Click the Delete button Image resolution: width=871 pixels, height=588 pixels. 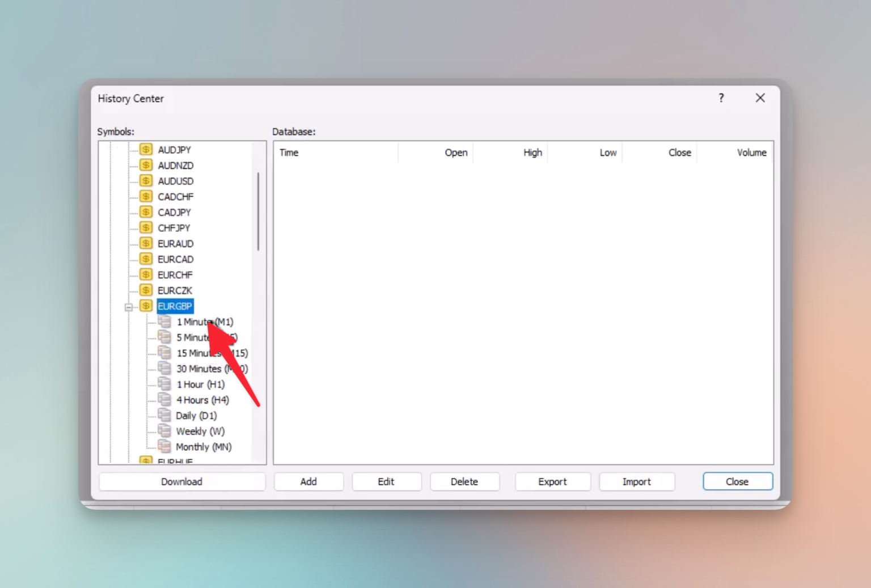point(464,481)
